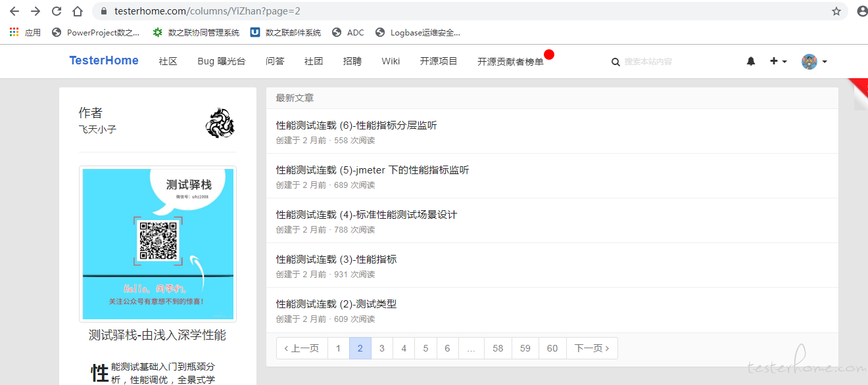The image size is (868, 385).
Task: Go to pagination page 6
Action: point(447,348)
